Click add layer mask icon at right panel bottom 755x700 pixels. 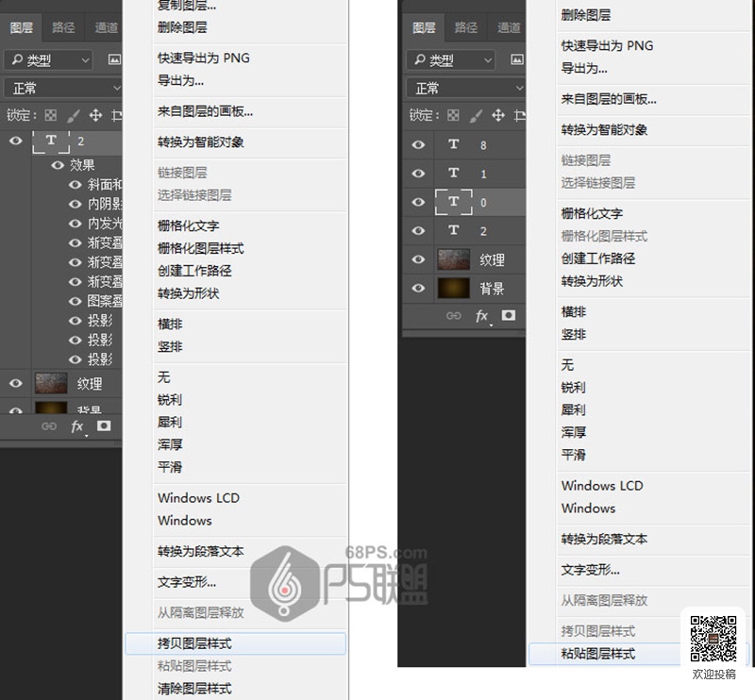coord(509,315)
